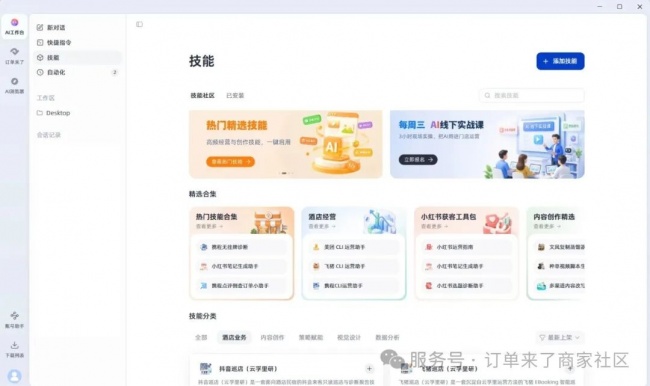This screenshot has height=386, width=650.
Task: Select the 策略赋能 category filter
Action: pyautogui.click(x=310, y=337)
